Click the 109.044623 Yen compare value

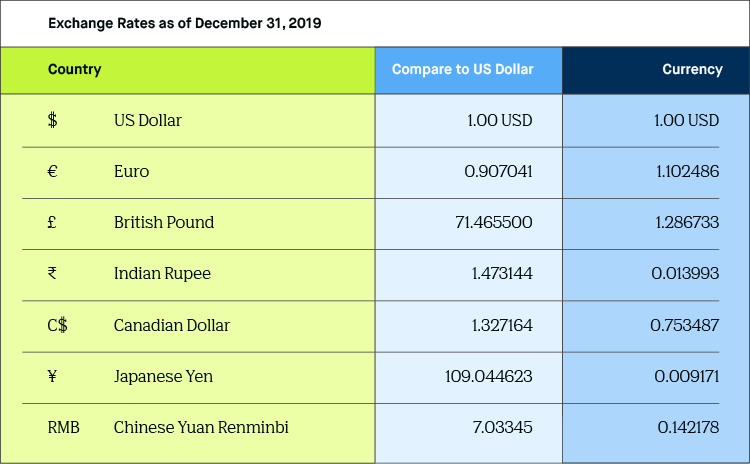488,377
